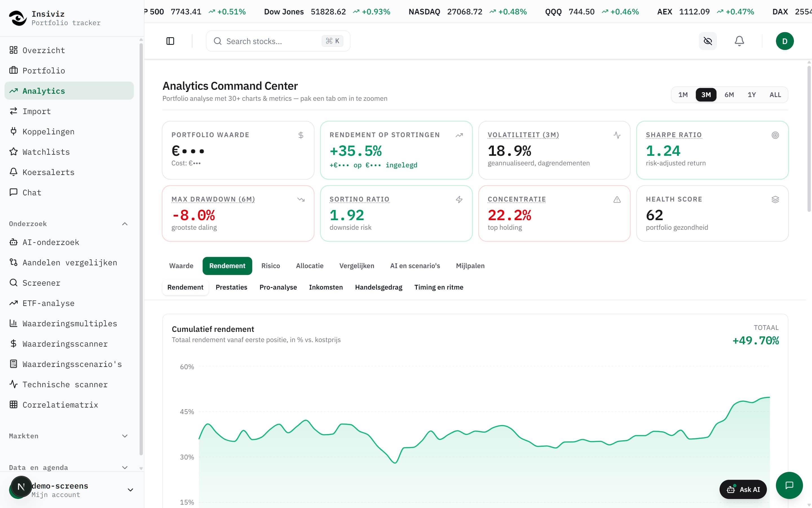Click the Chat bubble sidebar icon
Screen dimensions: 812x508
coord(14,192)
